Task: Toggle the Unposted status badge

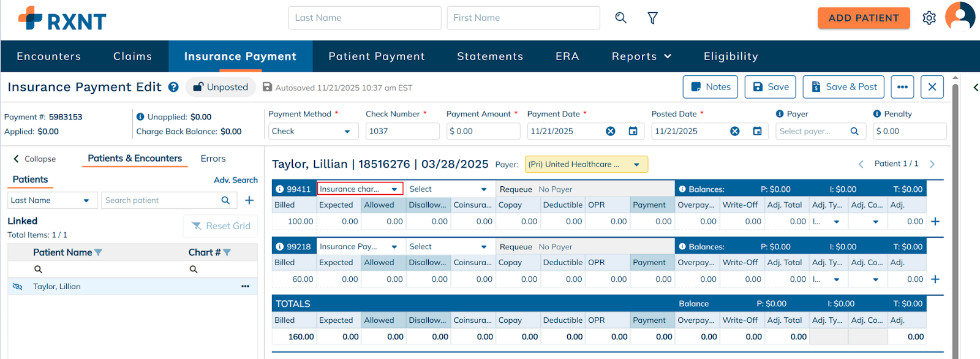Action: tap(221, 87)
